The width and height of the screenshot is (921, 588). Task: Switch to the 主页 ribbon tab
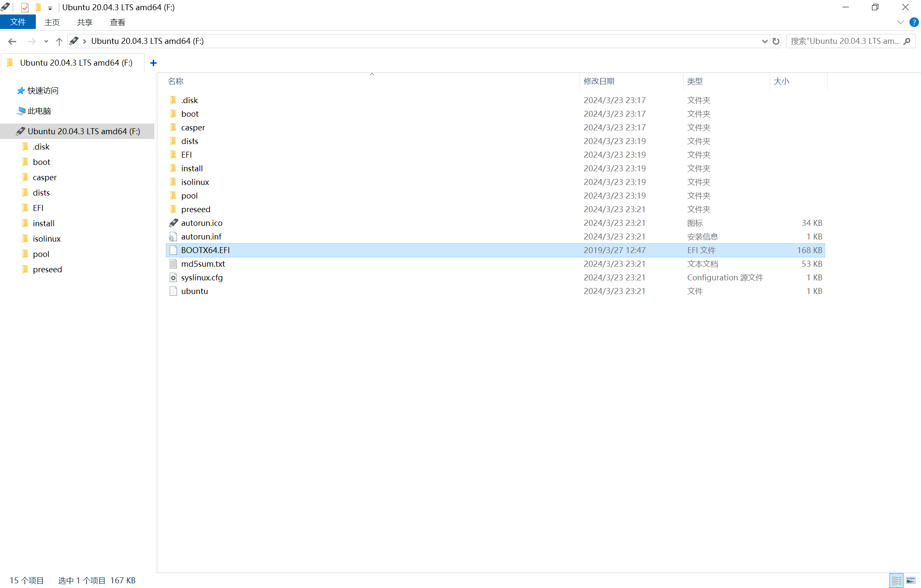(x=52, y=22)
